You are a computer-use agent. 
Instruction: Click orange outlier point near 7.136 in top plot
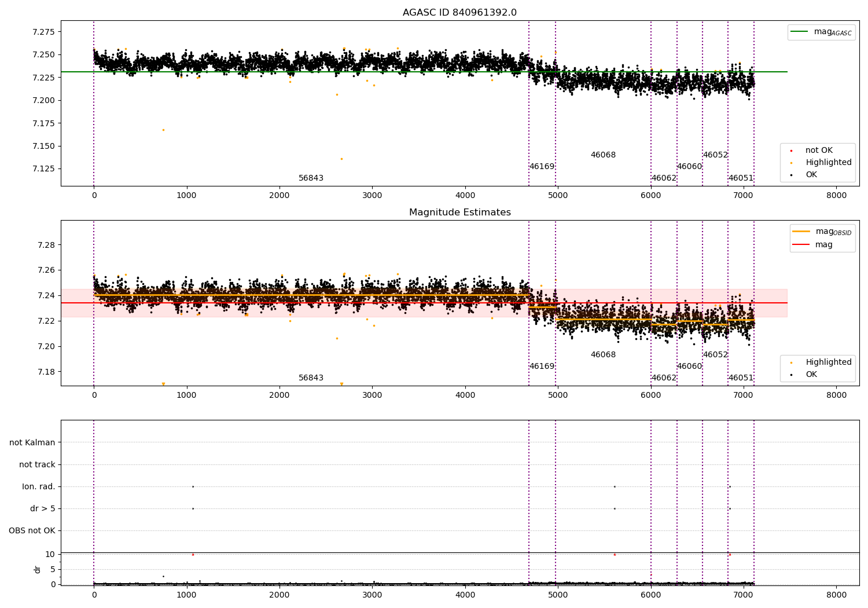pos(341,159)
